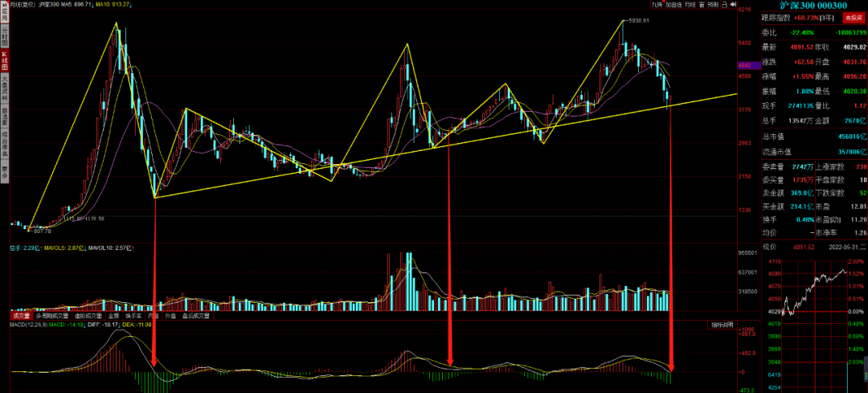
Task: Click the 九转 indicator button
Action: pos(657,4)
